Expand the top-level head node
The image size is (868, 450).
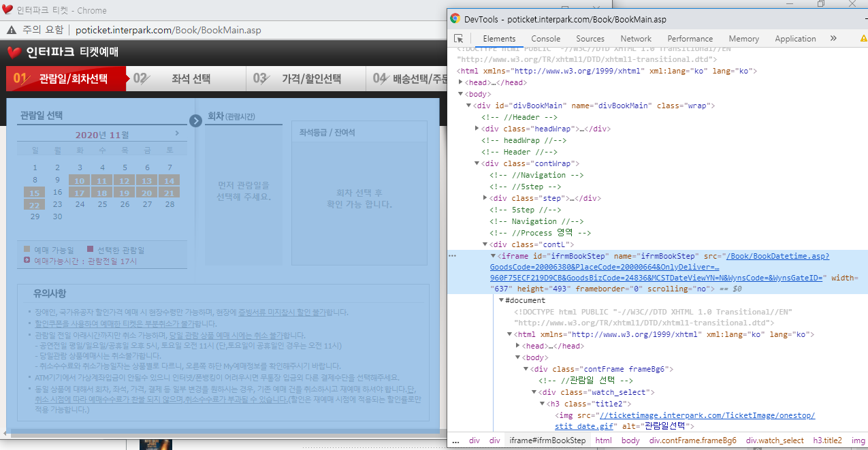[461, 82]
